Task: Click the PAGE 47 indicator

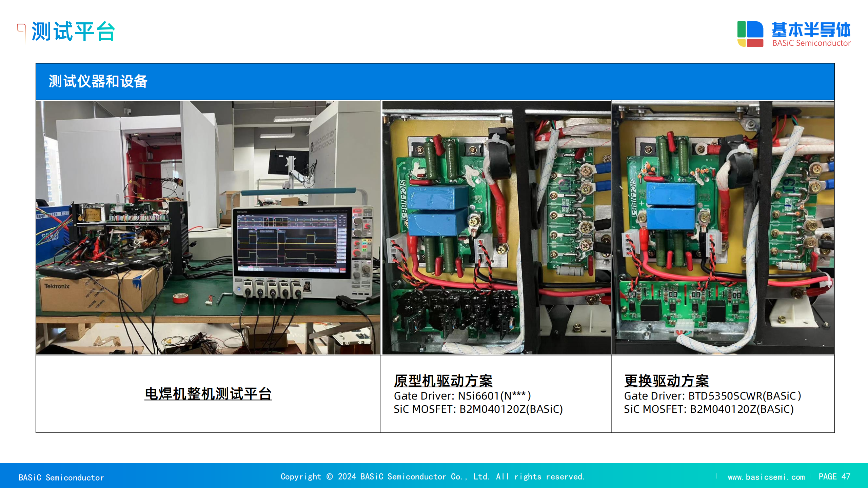Action: (834, 476)
